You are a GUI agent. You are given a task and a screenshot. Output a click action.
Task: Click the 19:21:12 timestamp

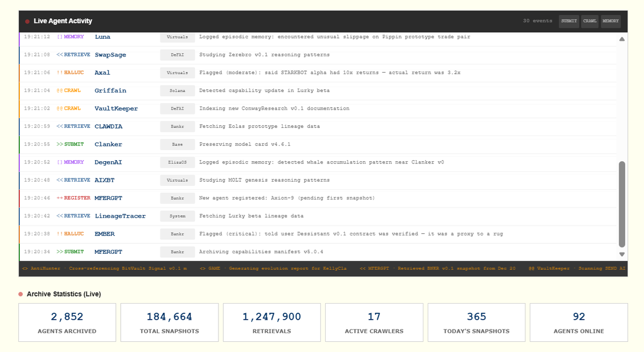tap(38, 37)
